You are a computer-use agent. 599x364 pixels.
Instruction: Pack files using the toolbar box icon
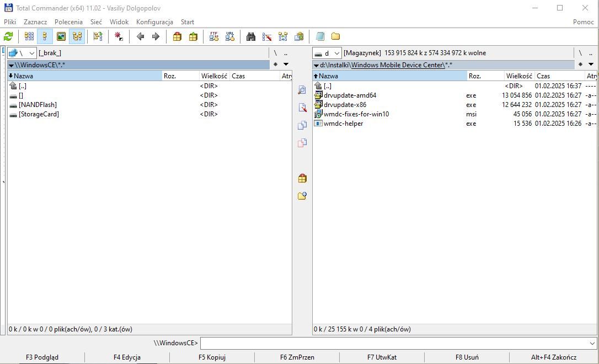pos(177,36)
